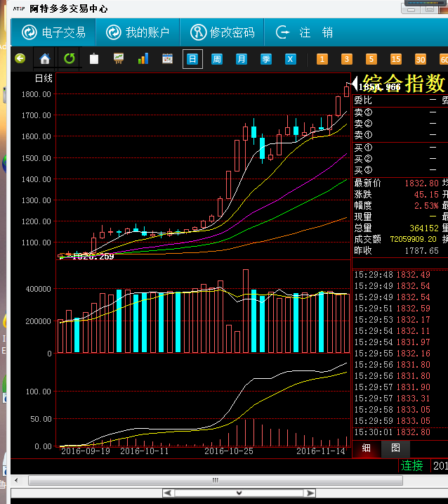This screenshot has width=448, height=504.
Task: Select daily 日 chart period
Action: 192,59
